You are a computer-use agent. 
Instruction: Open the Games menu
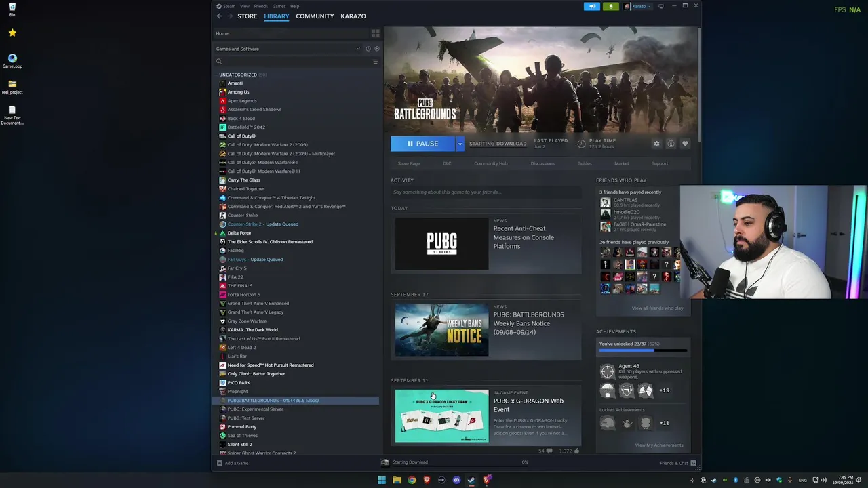point(279,6)
